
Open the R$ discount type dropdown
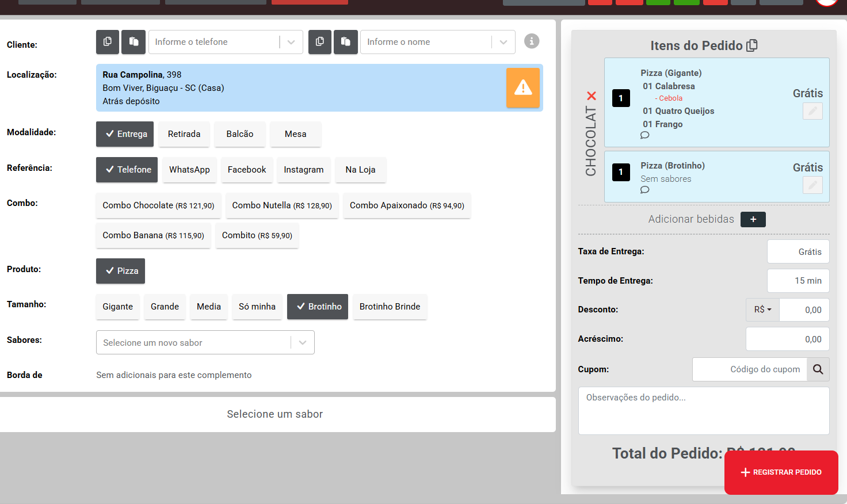point(762,310)
